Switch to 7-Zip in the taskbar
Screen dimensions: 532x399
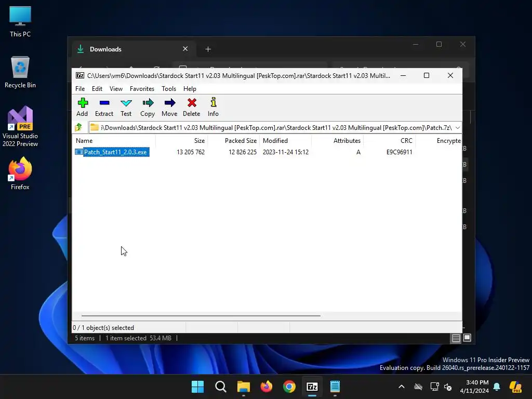click(x=312, y=387)
